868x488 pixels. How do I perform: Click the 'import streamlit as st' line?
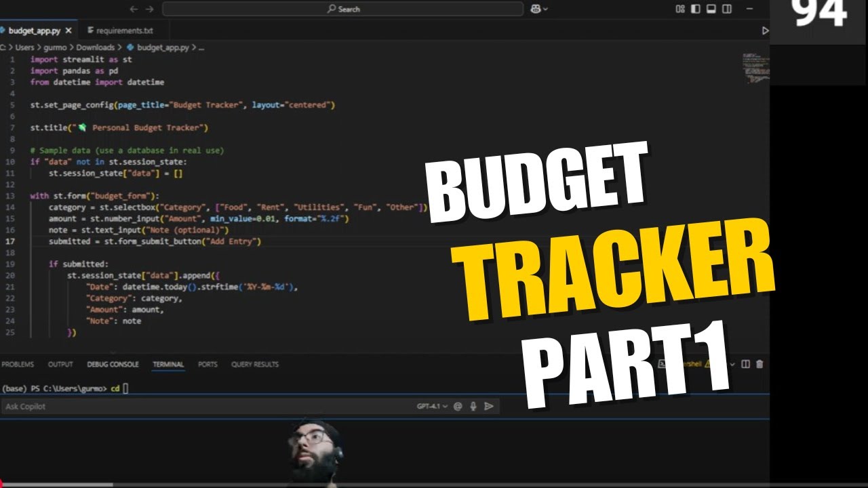pyautogui.click(x=81, y=60)
